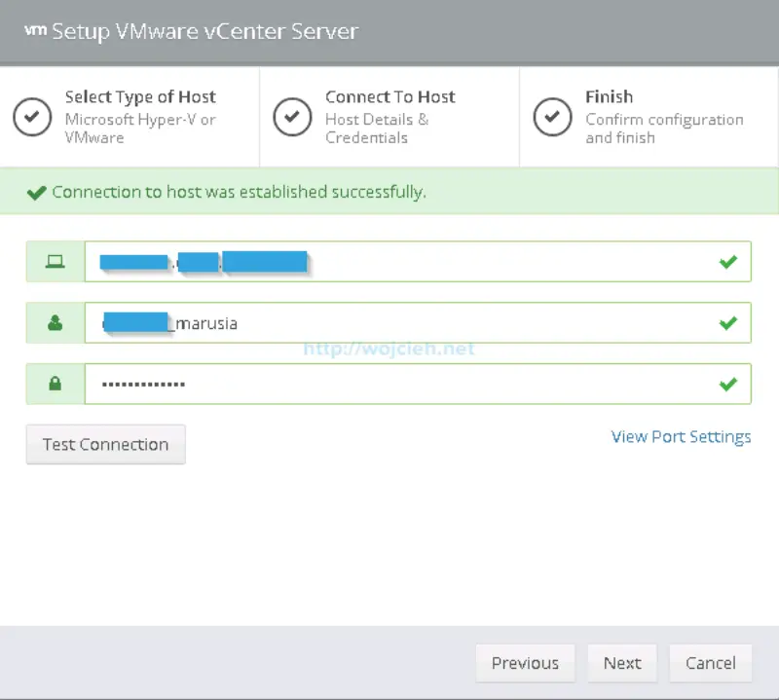The image size is (779, 700).
Task: Click the user icon next to the username
Action: (55, 322)
